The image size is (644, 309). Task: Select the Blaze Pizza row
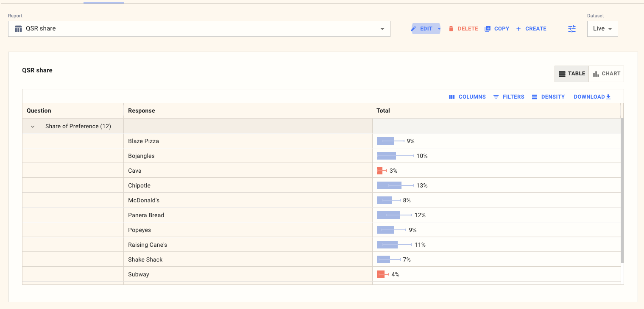[321, 141]
